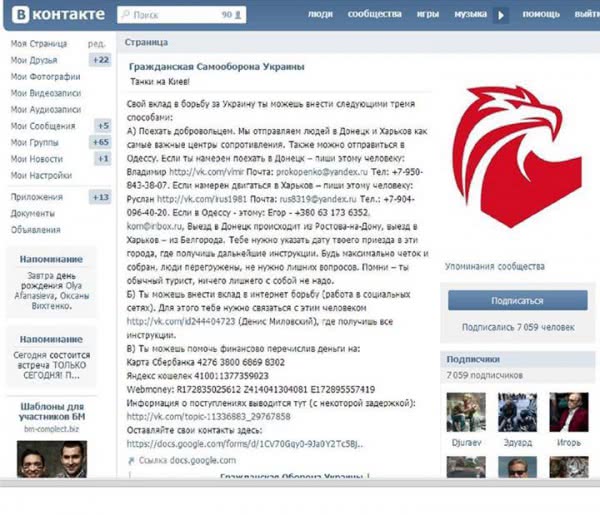This screenshot has width=600, height=515.
Task: Click the ВКонтакте logo in the header
Action: coord(55,15)
